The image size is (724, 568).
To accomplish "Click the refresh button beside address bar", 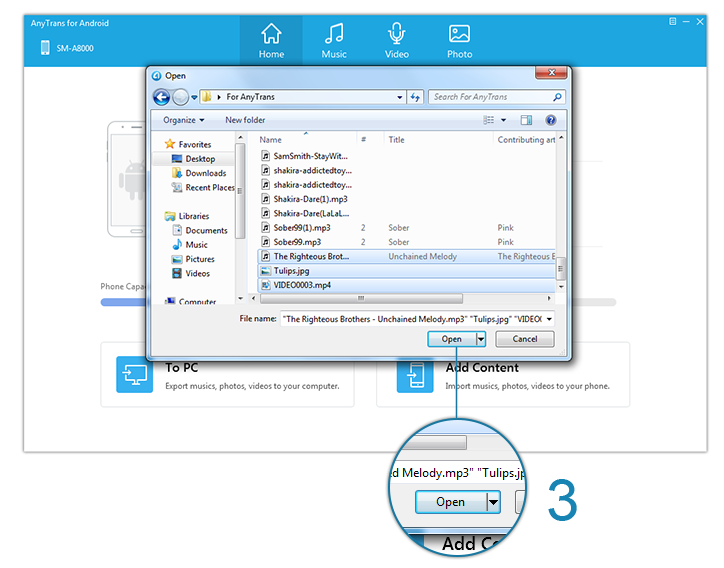I will pyautogui.click(x=415, y=97).
